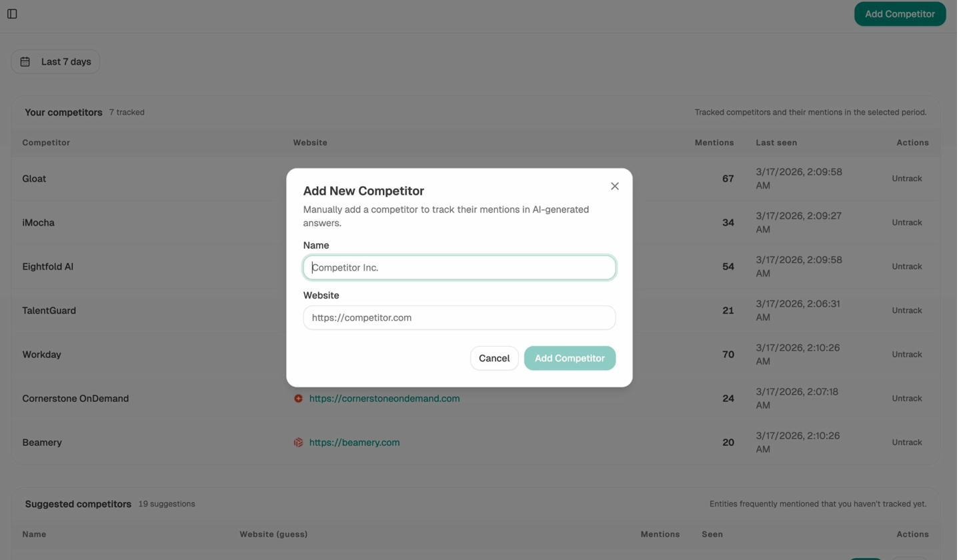Screen dimensions: 971x560
Task: Cancel the Add New Competitor dialog
Action: 494,358
